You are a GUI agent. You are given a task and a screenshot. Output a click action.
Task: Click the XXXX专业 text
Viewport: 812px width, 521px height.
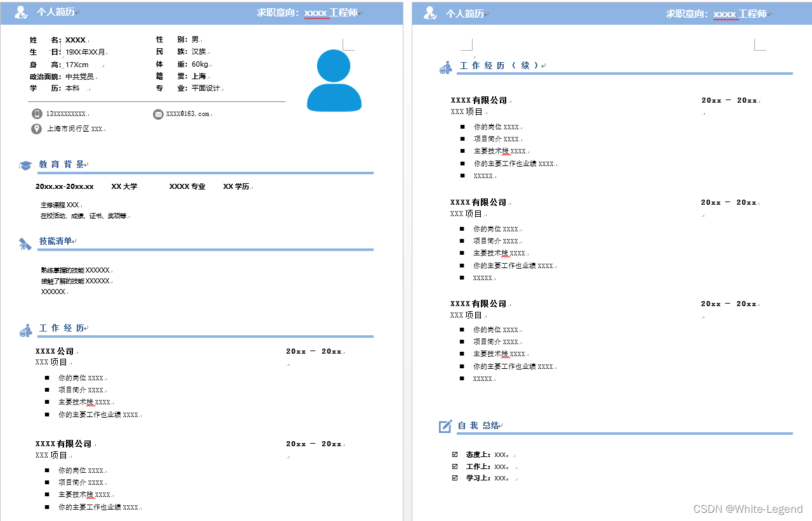(x=187, y=187)
